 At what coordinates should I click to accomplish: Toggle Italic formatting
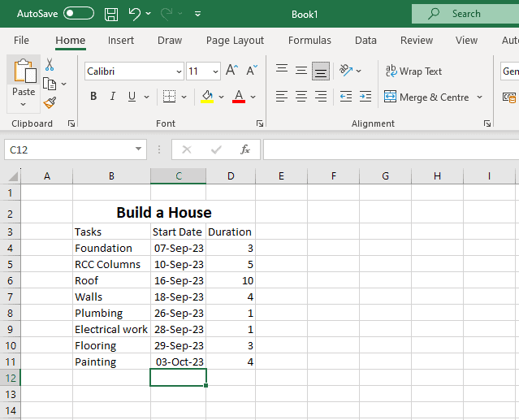(x=113, y=97)
